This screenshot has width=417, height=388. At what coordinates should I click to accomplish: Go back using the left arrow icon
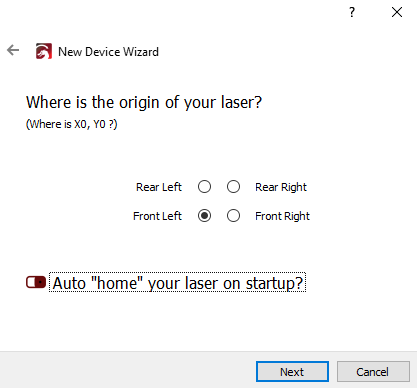pyautogui.click(x=13, y=50)
